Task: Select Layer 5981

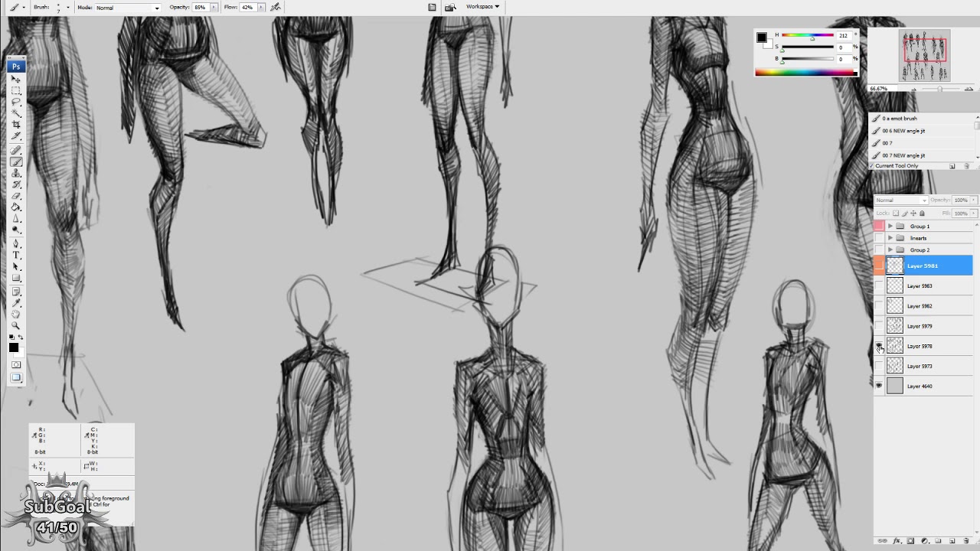Action: click(924, 266)
